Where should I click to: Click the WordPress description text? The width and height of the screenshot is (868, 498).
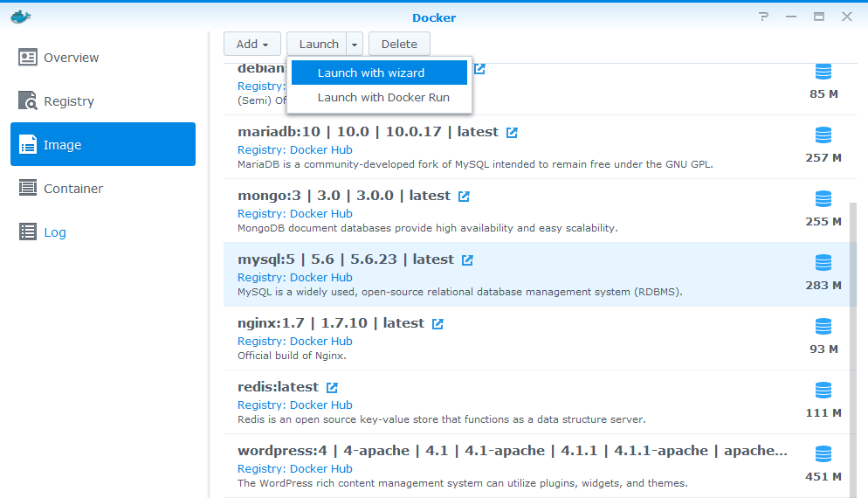pyautogui.click(x=462, y=482)
